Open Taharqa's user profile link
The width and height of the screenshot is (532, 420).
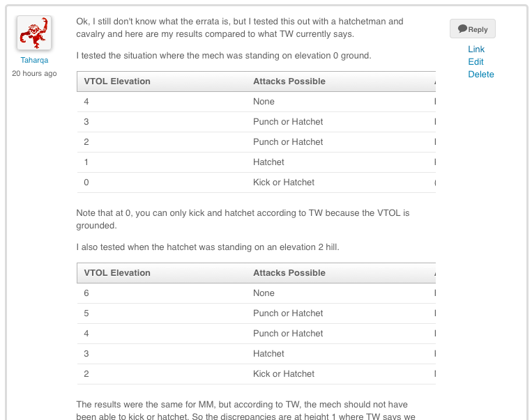(x=34, y=60)
